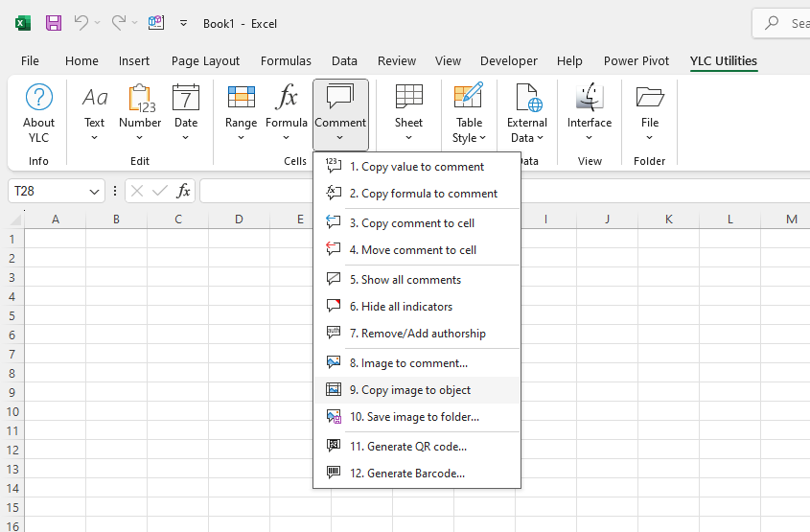Click the Date calendar icon
Screen dimensions: 810x532
pyautogui.click(x=186, y=98)
